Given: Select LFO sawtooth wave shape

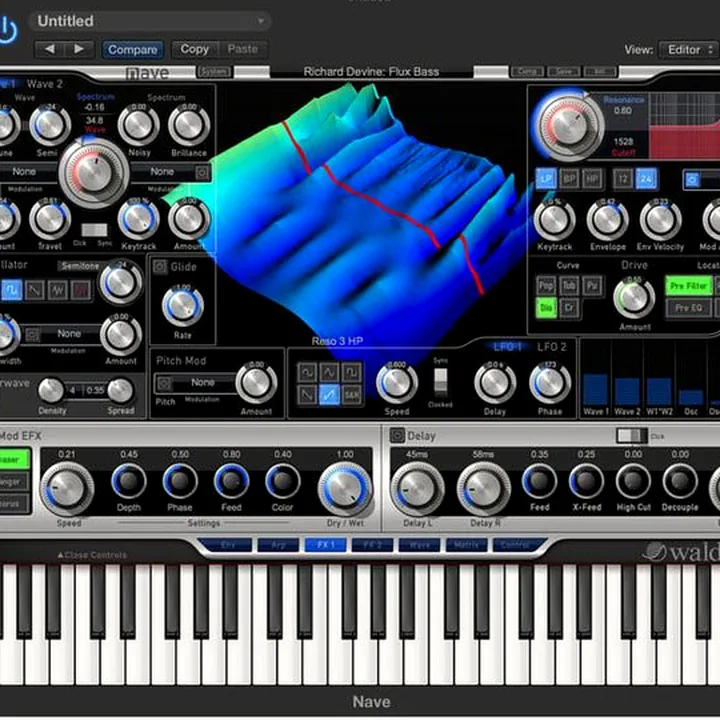Looking at the screenshot, I should (307, 395).
